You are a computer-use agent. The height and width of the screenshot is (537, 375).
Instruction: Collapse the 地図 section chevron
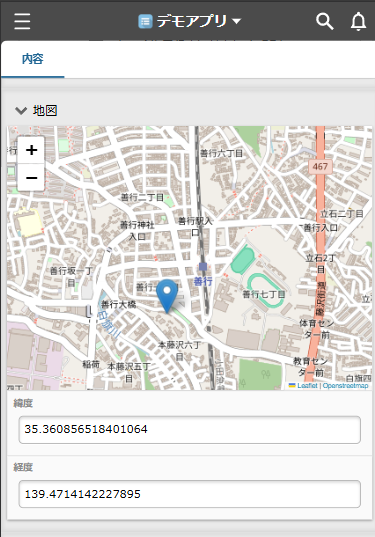[x=21, y=111]
